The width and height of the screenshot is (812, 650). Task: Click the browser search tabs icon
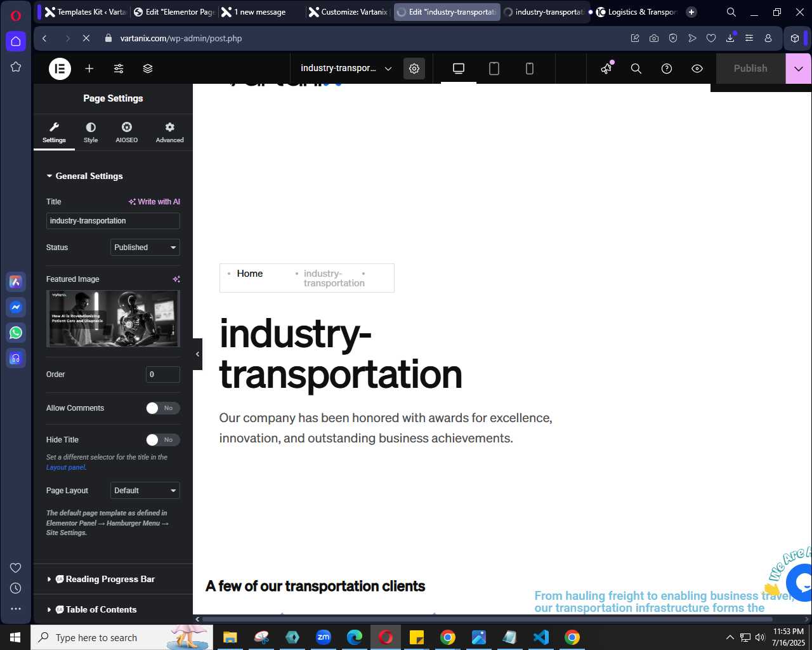point(731,12)
